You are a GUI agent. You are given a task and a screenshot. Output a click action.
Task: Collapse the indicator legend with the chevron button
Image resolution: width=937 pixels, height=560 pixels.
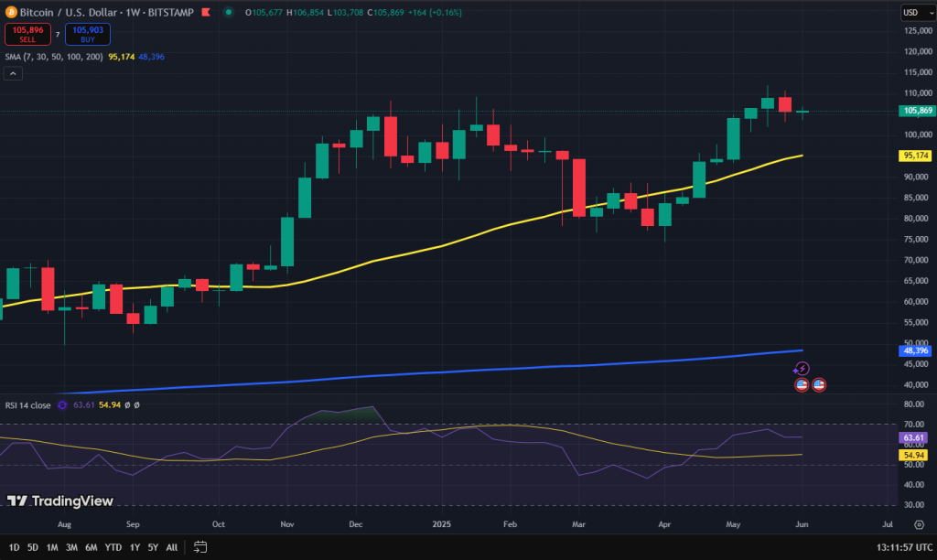coord(13,73)
